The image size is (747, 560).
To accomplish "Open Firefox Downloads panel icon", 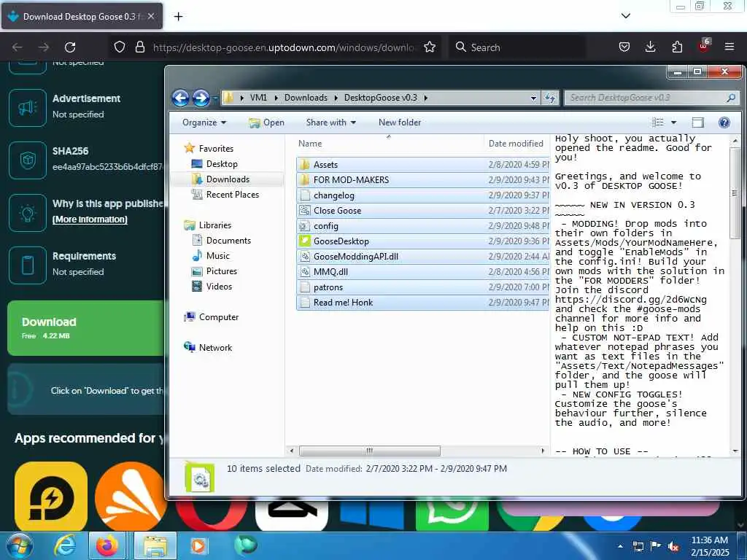I will tap(650, 47).
